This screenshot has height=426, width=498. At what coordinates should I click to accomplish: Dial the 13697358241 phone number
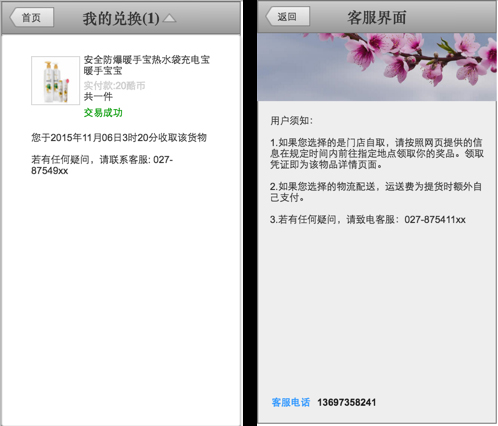346,402
